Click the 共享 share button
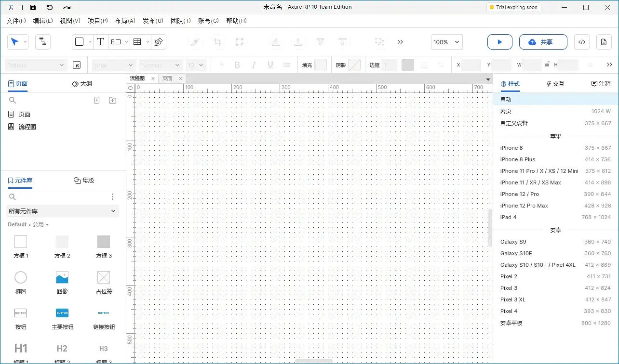 tap(543, 42)
